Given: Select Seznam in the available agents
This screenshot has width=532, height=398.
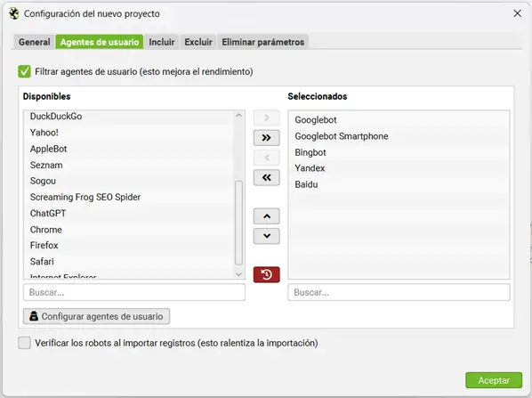Looking at the screenshot, I should pos(129,165).
